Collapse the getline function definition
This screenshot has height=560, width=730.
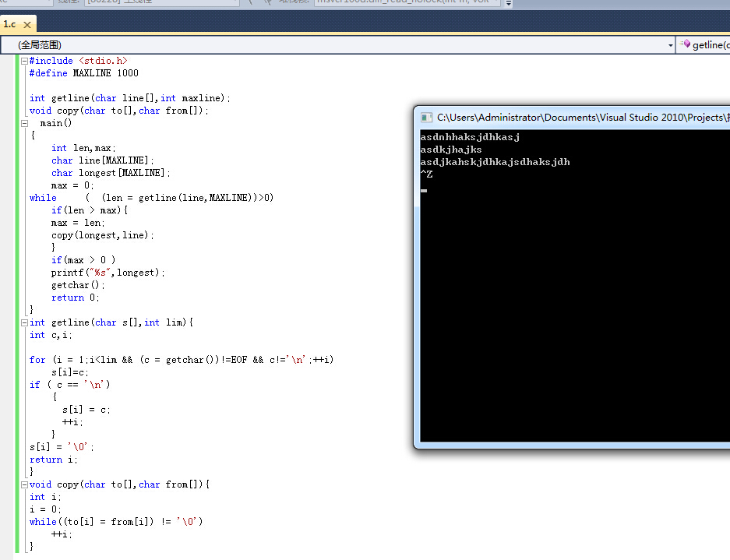click(24, 322)
